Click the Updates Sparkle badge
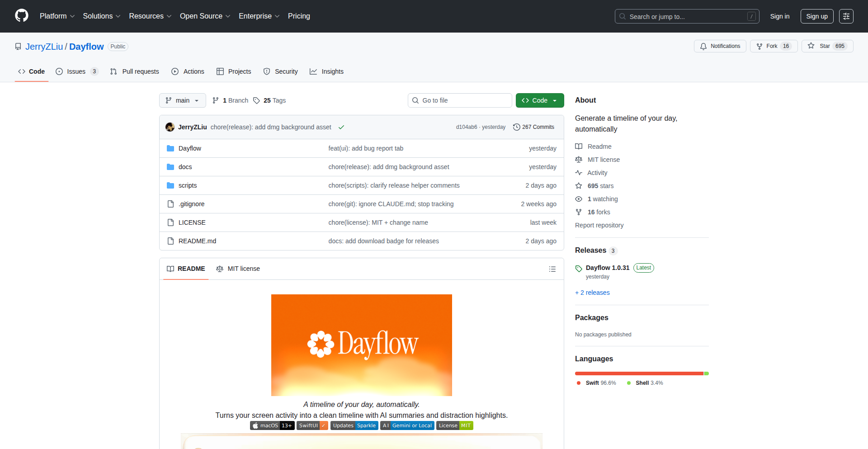Screen dimensions: 868x449 tap(354, 425)
